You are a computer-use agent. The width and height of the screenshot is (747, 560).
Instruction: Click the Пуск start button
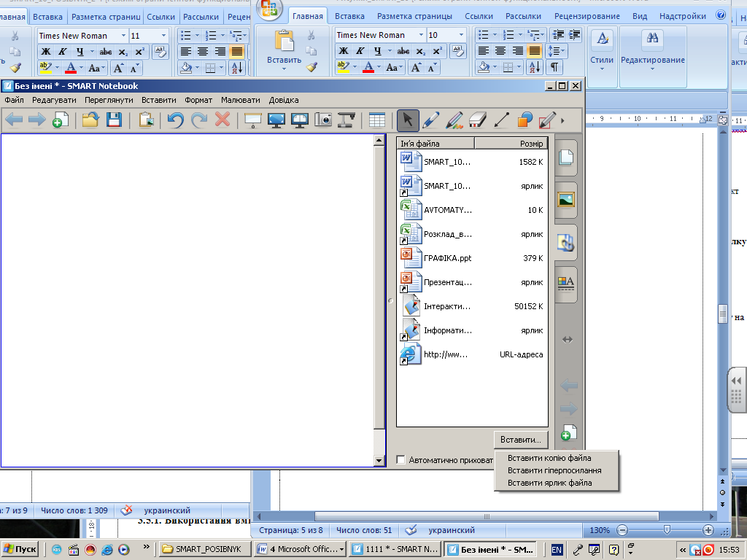20,549
